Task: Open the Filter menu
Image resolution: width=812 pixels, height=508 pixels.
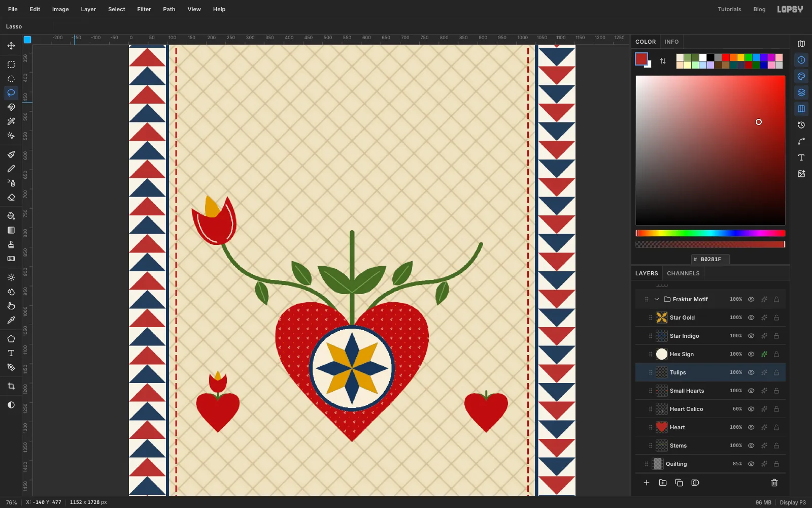Action: [144, 9]
